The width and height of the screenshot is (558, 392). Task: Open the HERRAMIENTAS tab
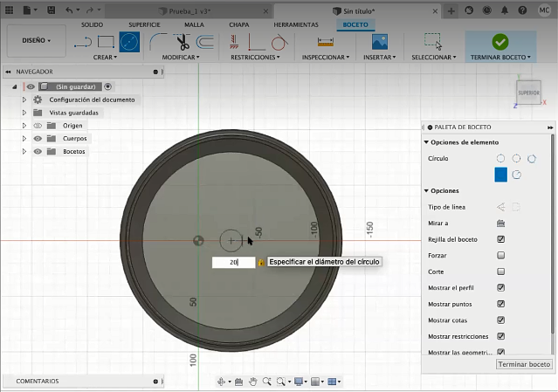295,24
